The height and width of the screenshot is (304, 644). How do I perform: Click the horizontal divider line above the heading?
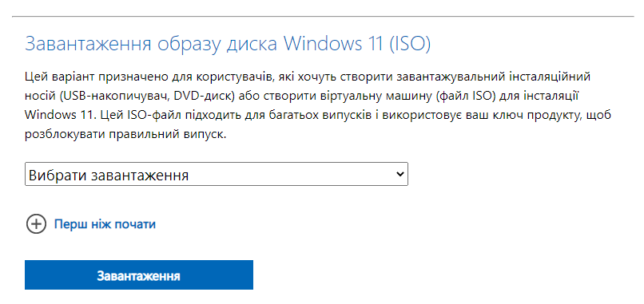coord(323,17)
